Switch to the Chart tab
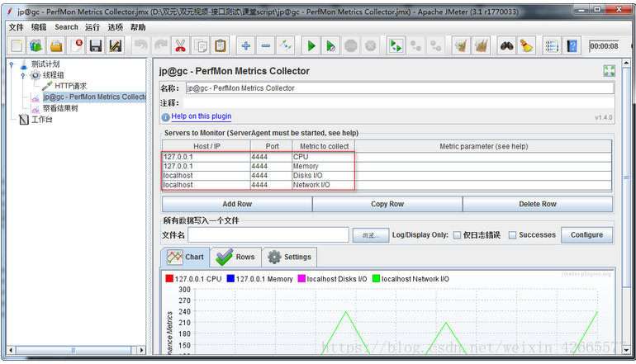This screenshot has width=636, height=364. pyautogui.click(x=185, y=257)
